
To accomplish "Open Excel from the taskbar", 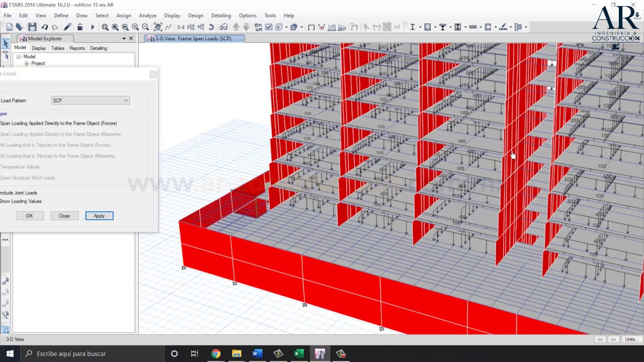I will (x=299, y=353).
